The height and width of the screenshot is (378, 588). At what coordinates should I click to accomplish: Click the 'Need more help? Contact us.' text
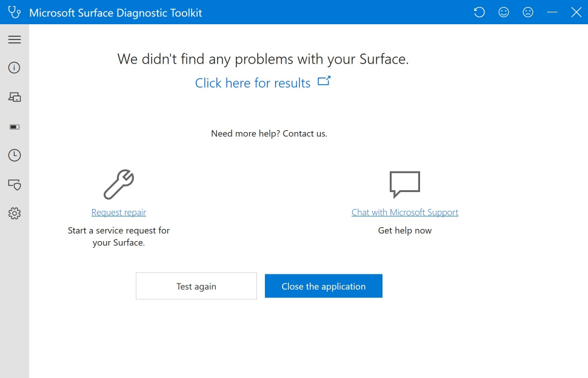[x=269, y=134]
